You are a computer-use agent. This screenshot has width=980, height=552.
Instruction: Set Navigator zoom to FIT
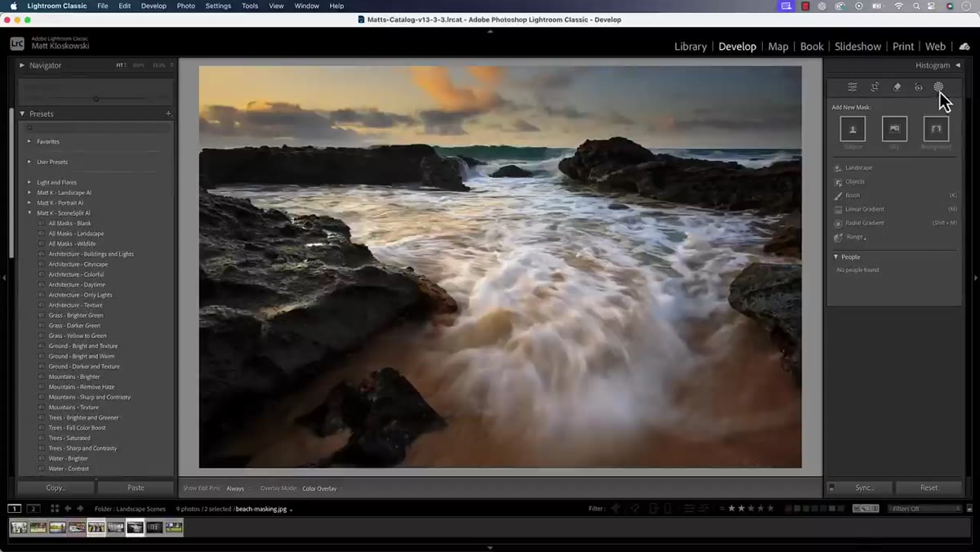pos(119,65)
